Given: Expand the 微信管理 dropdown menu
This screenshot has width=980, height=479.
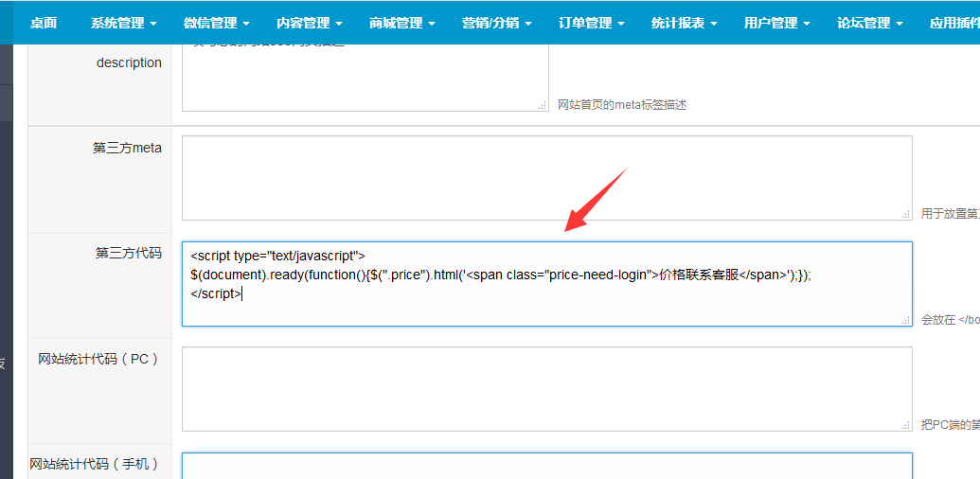Looking at the screenshot, I should pos(216,23).
